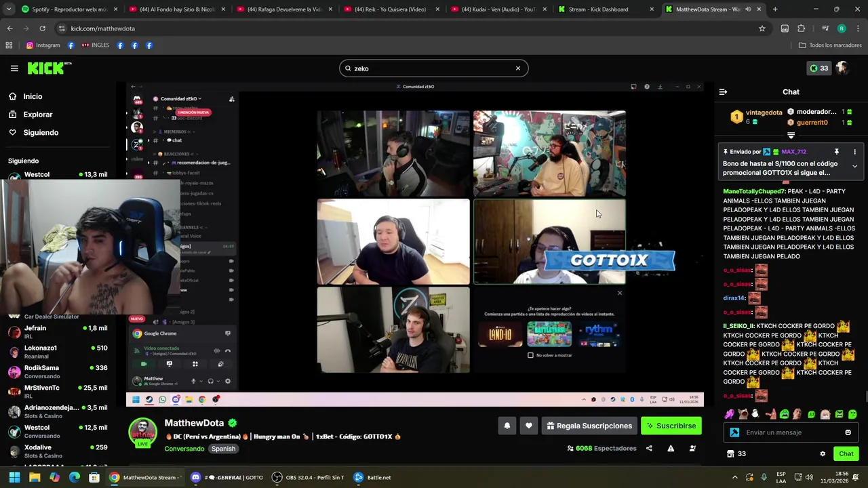Screen dimensions: 868x488
Task: Open vintagedota top gifter entry
Action: 757,117
